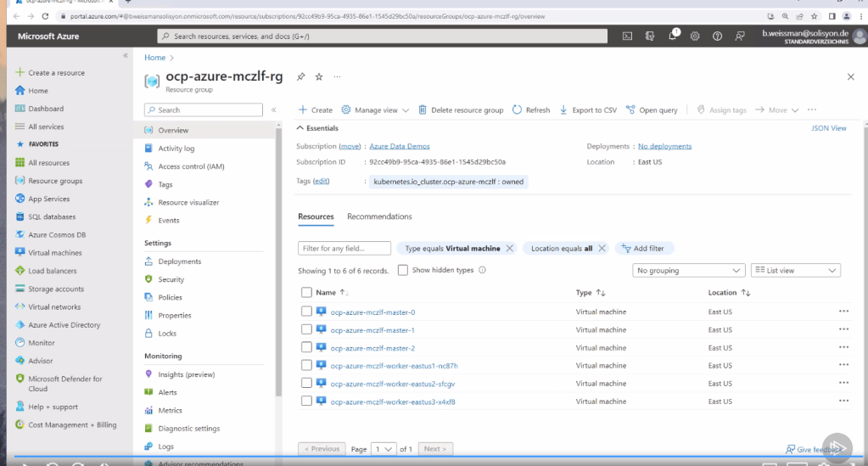Open row menu for ocp-azure-mczlf-master-0
Image resolution: width=868 pixels, height=466 pixels.
(x=843, y=312)
